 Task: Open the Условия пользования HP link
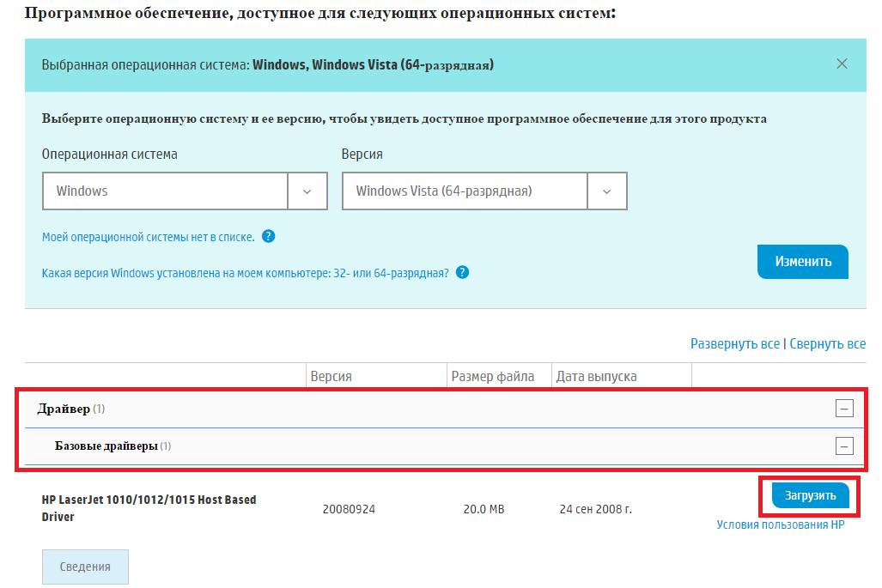780,524
